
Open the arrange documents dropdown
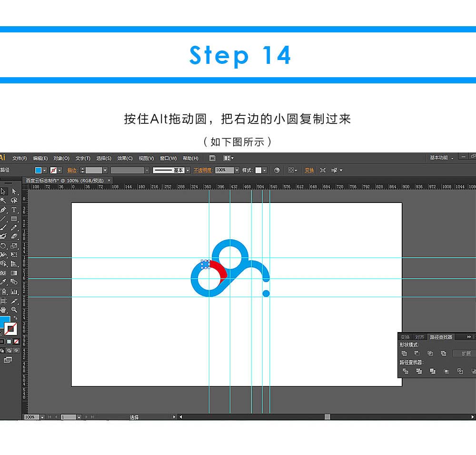click(x=228, y=158)
